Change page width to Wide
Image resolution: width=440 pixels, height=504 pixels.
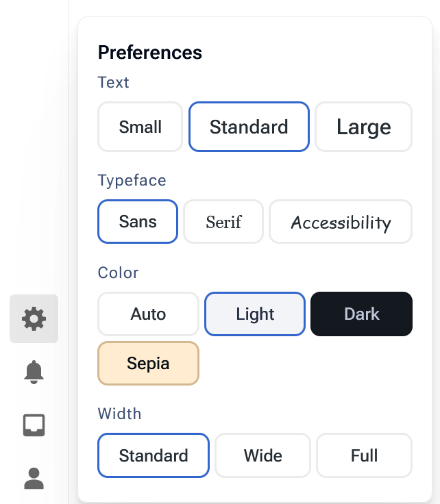coord(263,455)
